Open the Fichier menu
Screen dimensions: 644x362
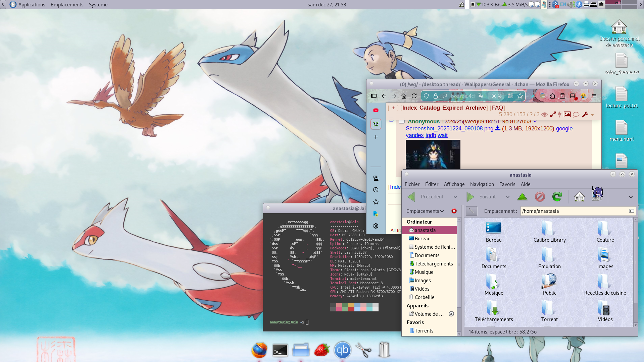pyautogui.click(x=412, y=184)
